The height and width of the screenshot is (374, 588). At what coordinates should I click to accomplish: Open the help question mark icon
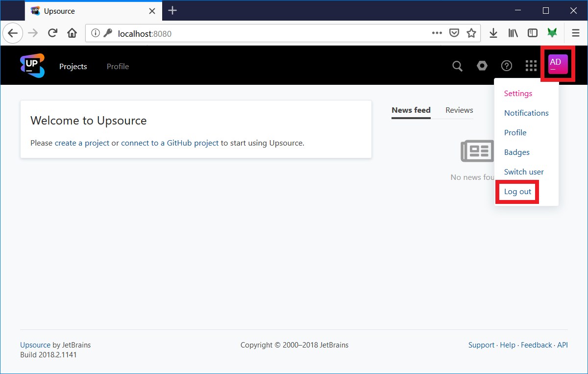click(x=506, y=66)
